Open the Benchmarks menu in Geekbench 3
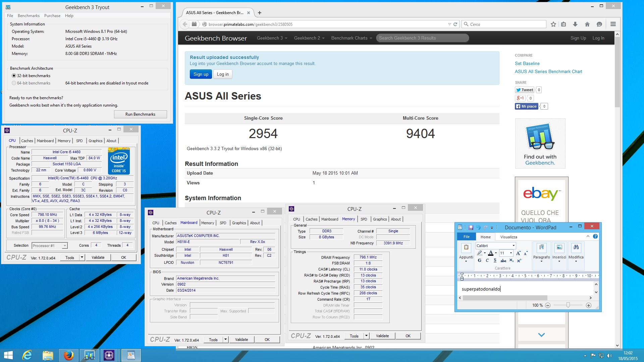 (29, 16)
